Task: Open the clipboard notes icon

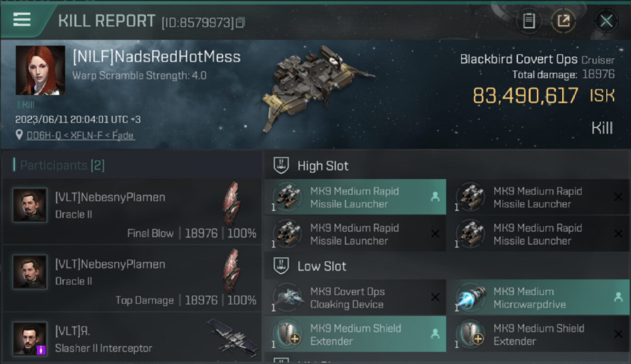Action: pyautogui.click(x=529, y=21)
